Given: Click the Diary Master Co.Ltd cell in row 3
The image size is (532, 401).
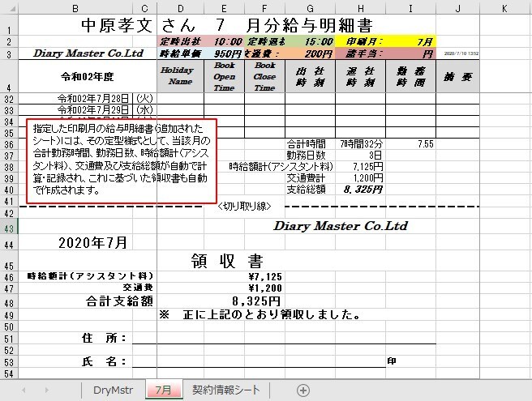Looking at the screenshot, I should [88, 53].
